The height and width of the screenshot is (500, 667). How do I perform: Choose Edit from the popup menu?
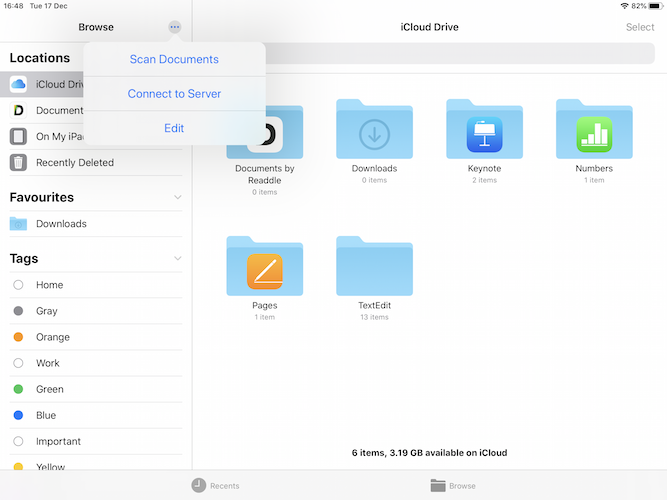[174, 128]
